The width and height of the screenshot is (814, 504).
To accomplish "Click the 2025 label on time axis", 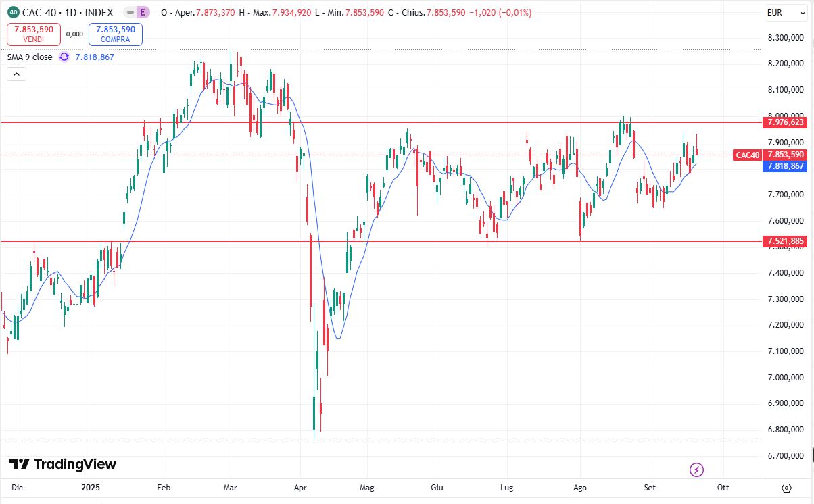I will (91, 487).
